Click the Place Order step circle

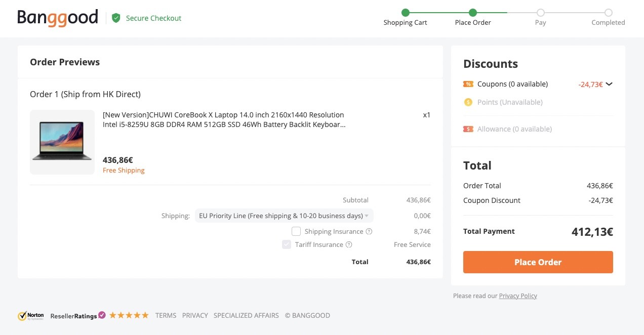point(473,13)
